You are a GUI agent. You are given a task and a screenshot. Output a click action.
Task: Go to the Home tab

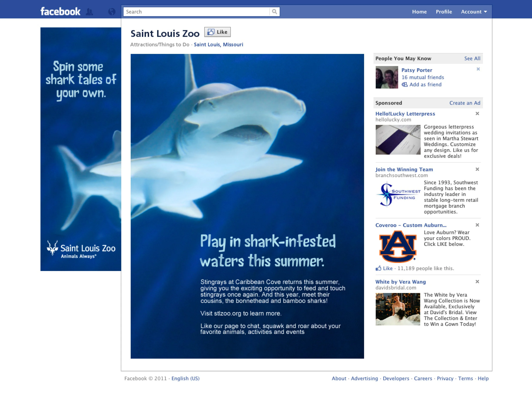pos(419,12)
